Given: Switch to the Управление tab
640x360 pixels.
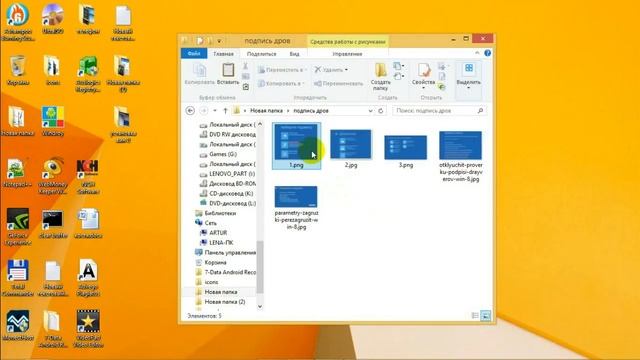Looking at the screenshot, I should 347,53.
